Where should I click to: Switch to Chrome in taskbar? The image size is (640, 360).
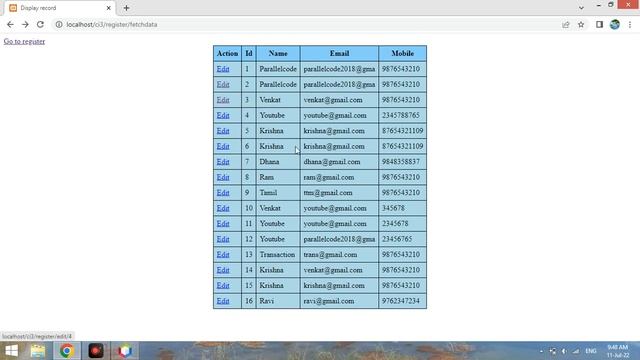click(x=67, y=351)
